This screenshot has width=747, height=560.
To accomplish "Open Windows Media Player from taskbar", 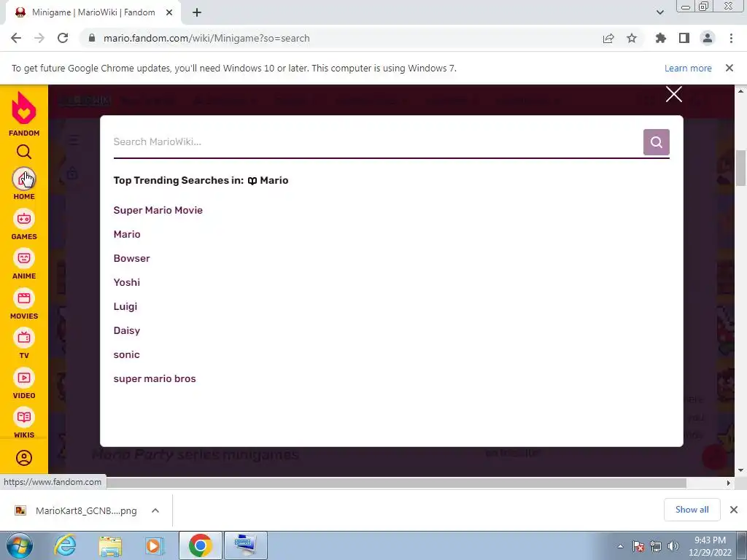I will click(x=153, y=545).
